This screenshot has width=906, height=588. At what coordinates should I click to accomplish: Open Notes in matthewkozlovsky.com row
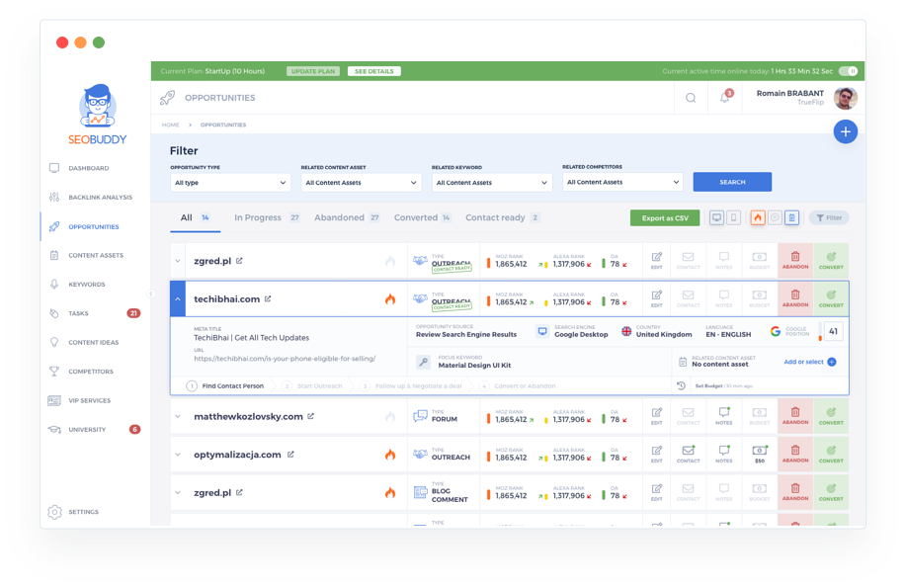(723, 416)
